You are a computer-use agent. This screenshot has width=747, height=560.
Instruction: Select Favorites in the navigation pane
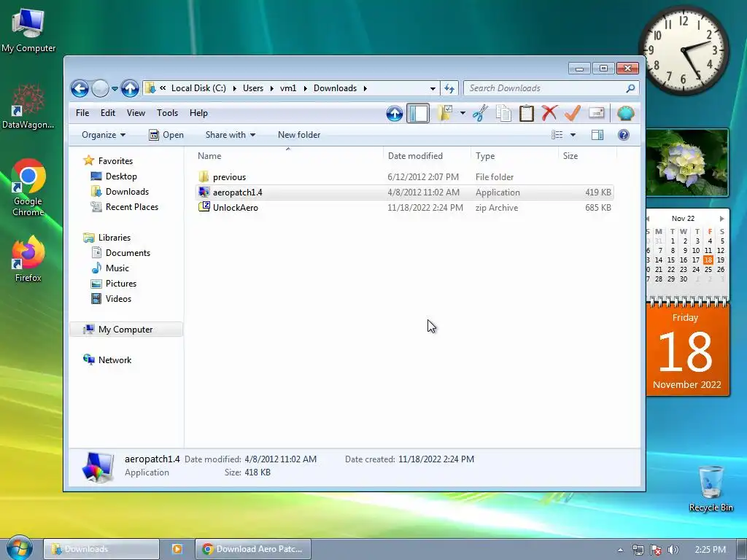[x=108, y=161]
